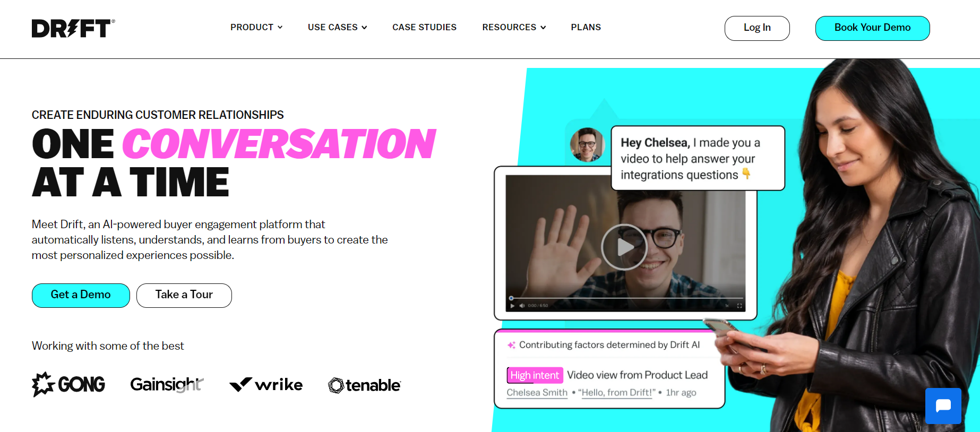The height and width of the screenshot is (432, 980).
Task: Click the Gong partner logo
Action: coord(68,384)
